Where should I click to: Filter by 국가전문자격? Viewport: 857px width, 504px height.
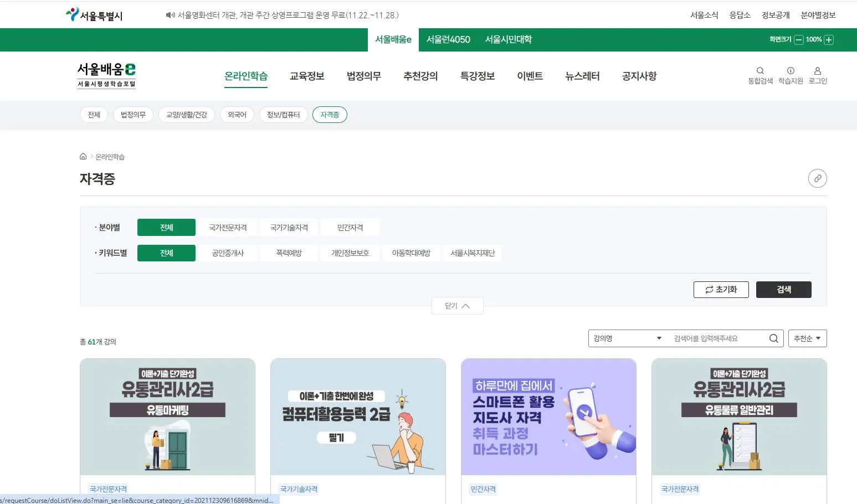228,228
